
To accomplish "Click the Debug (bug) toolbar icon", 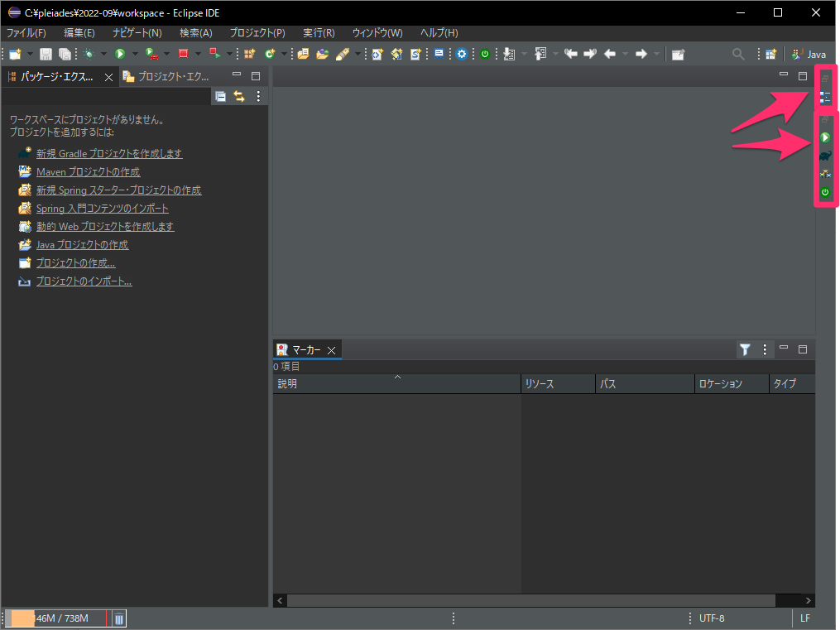I will [89, 54].
